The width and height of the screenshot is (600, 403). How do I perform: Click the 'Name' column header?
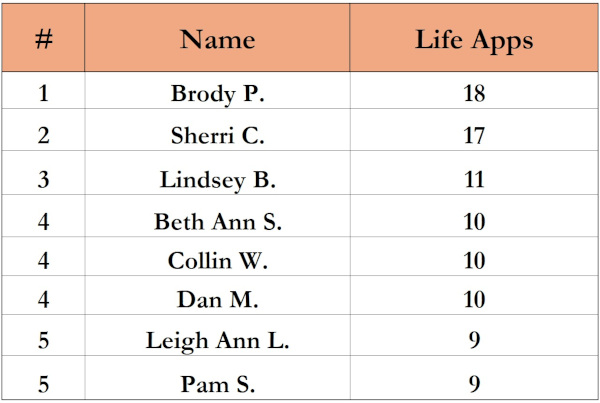click(x=217, y=38)
